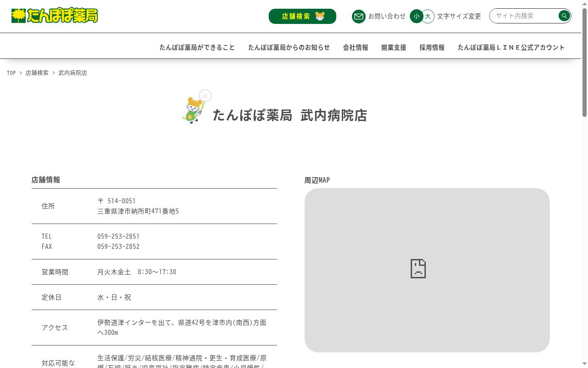Open たんぽぽ薬局ができること menu
The height and width of the screenshot is (368, 588).
tap(197, 47)
